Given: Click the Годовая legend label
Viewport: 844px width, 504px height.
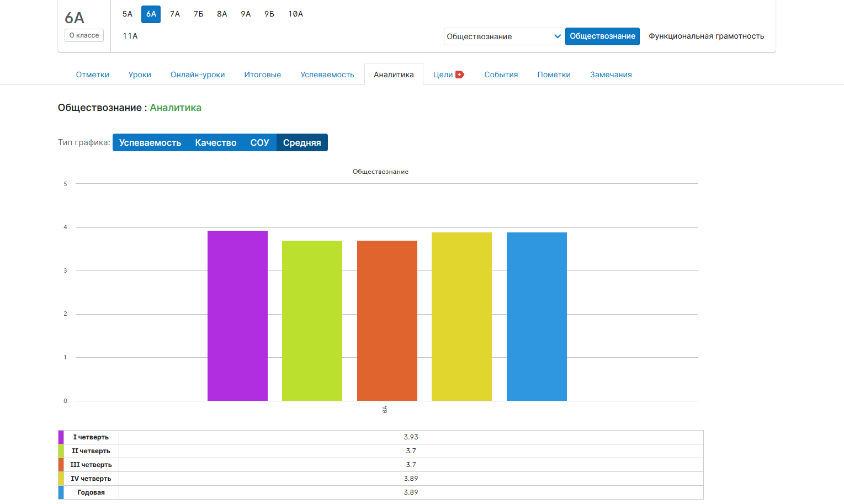Looking at the screenshot, I should point(91,492).
